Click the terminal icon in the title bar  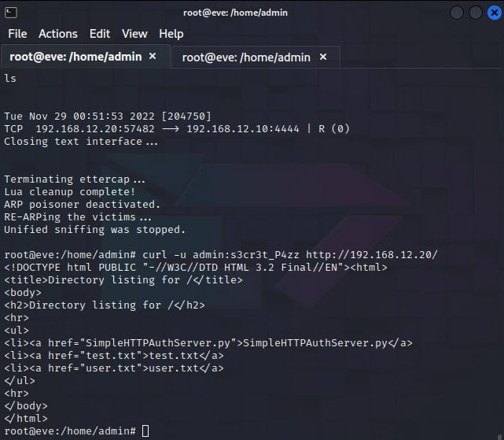click(x=12, y=13)
